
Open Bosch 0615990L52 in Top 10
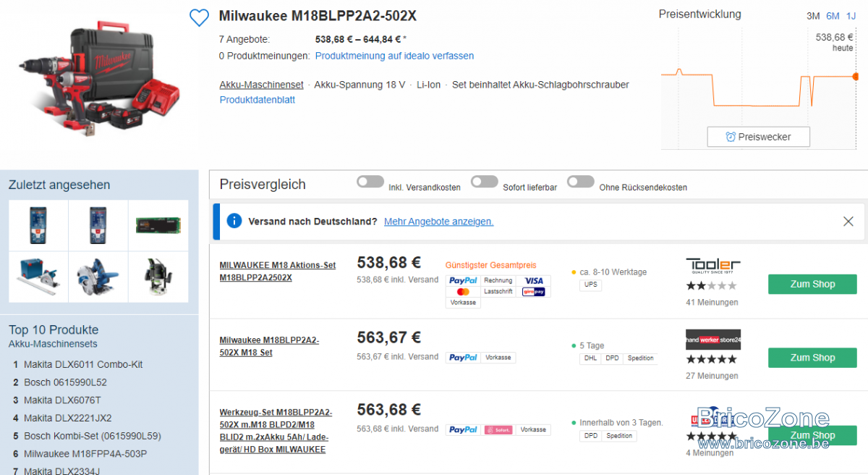coord(65,382)
